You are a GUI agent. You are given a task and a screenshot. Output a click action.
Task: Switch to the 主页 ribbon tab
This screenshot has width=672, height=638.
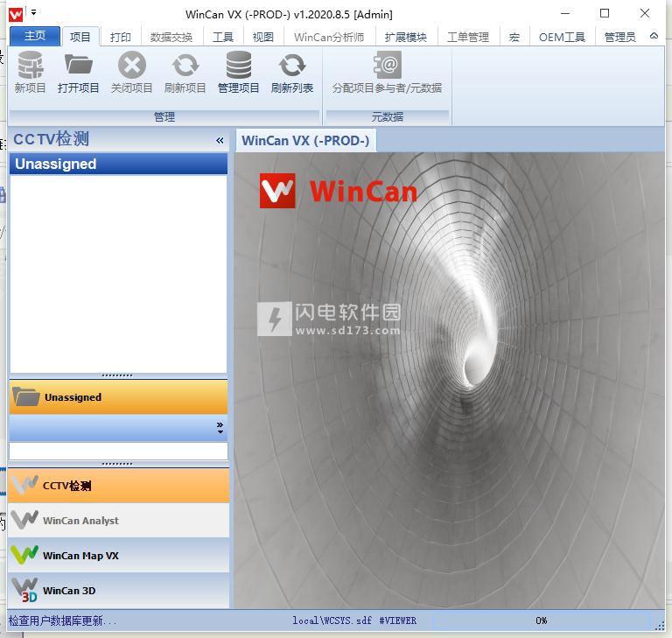pyautogui.click(x=35, y=36)
